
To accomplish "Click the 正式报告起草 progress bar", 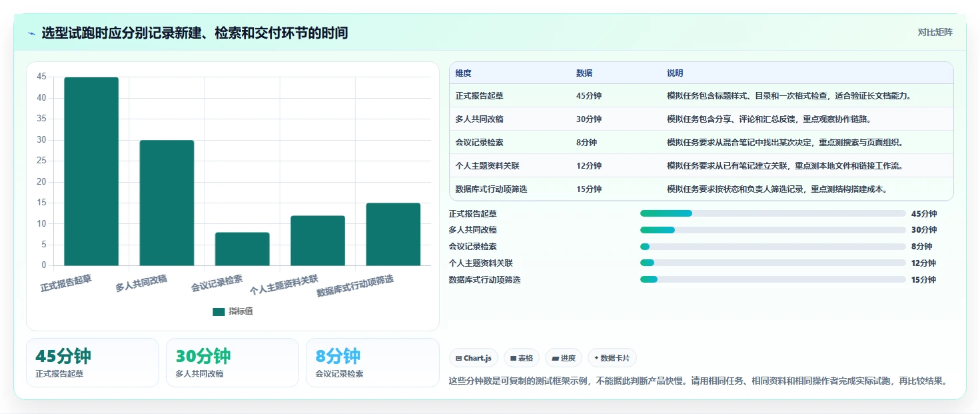I will [773, 213].
